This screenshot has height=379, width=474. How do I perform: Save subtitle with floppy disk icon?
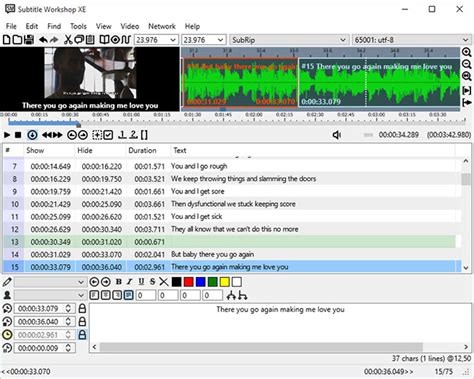point(29,40)
